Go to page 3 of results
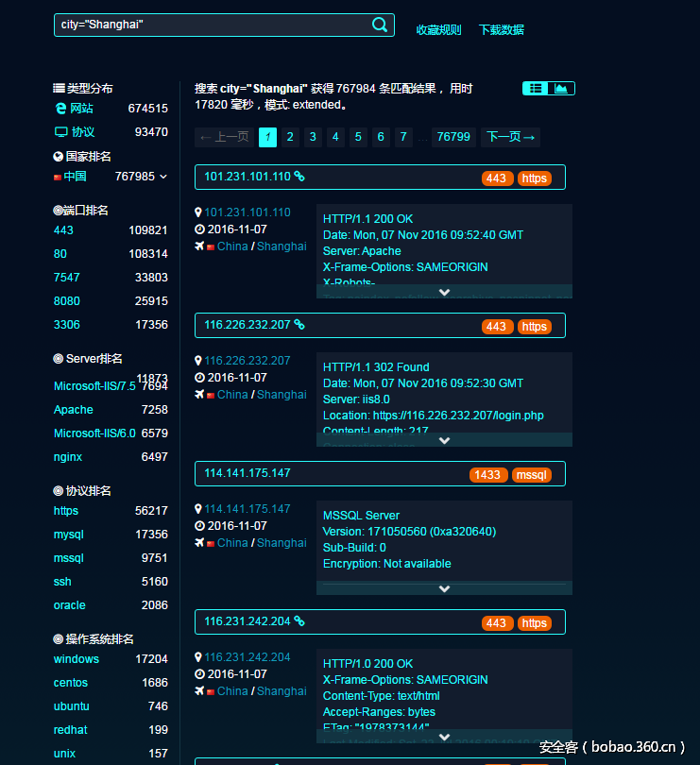This screenshot has height=765, width=700. pyautogui.click(x=313, y=137)
